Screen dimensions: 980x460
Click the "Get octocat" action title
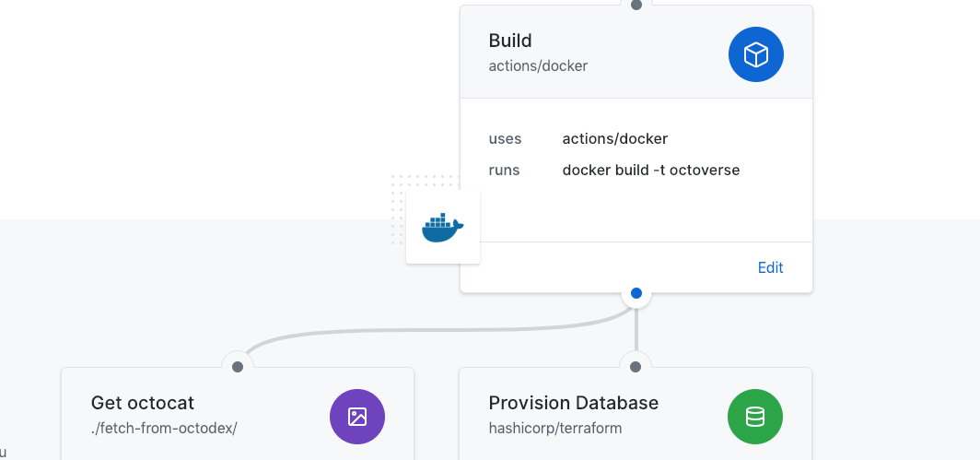[143, 403]
